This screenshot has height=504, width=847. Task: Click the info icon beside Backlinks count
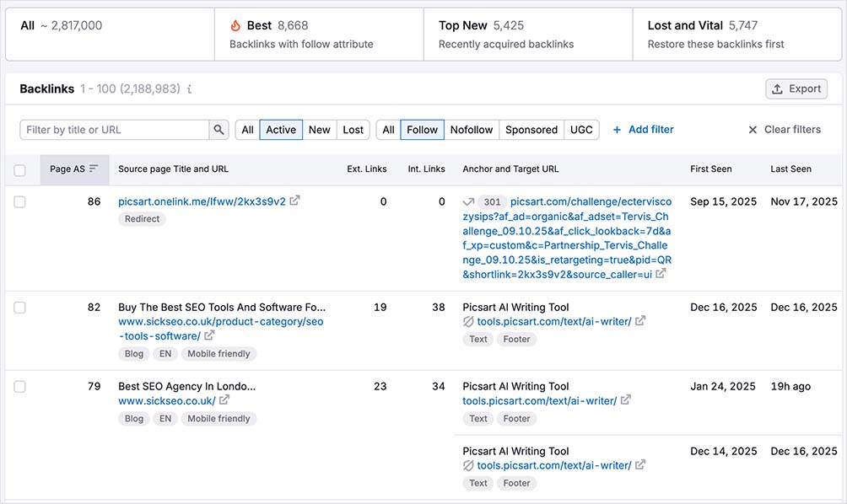click(189, 89)
